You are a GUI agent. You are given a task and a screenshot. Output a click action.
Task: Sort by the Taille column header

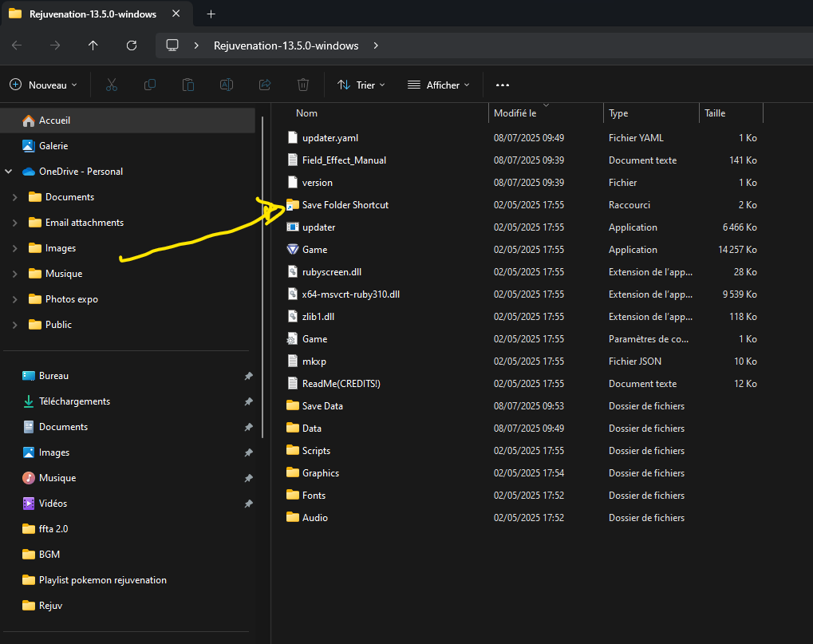[x=715, y=113]
